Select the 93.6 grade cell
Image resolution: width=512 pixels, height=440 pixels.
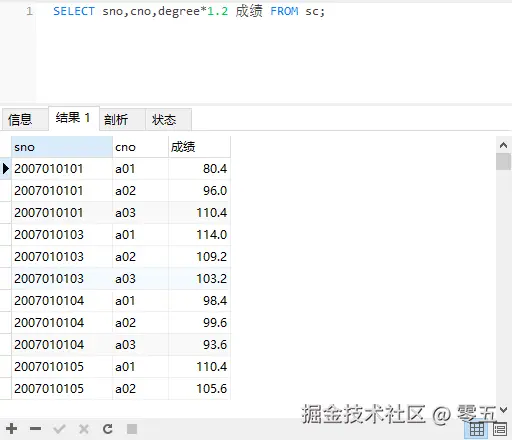pos(199,345)
